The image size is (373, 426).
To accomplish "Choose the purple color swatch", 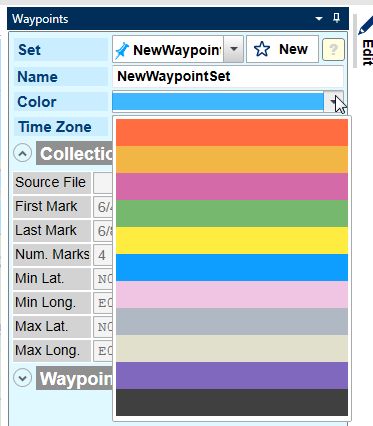I will click(x=232, y=376).
